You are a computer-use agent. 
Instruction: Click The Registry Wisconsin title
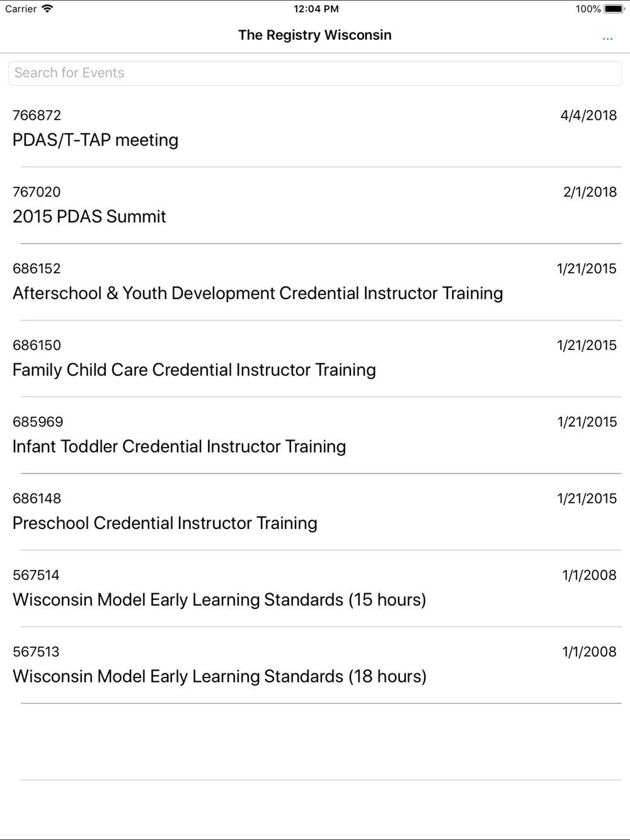pos(315,35)
